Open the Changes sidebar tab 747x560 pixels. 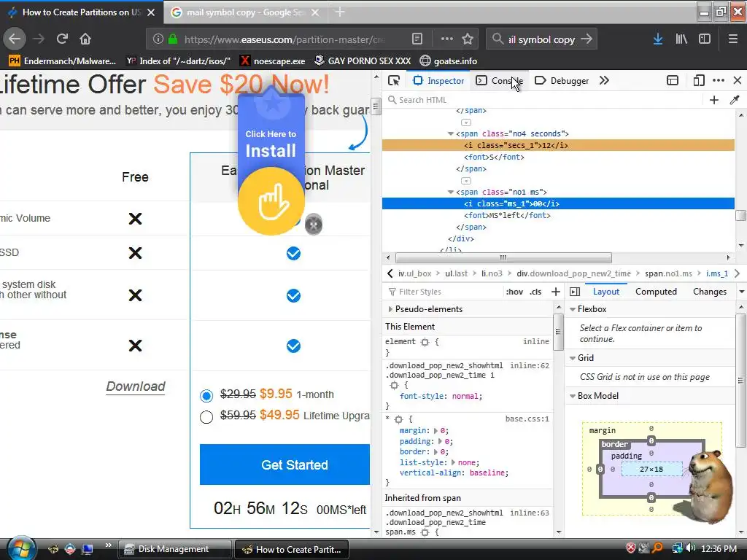tap(710, 292)
